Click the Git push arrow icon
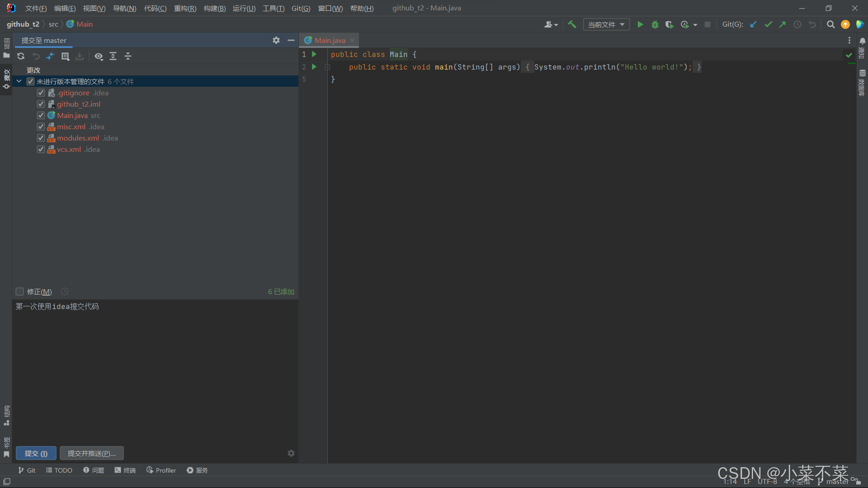 tap(783, 24)
